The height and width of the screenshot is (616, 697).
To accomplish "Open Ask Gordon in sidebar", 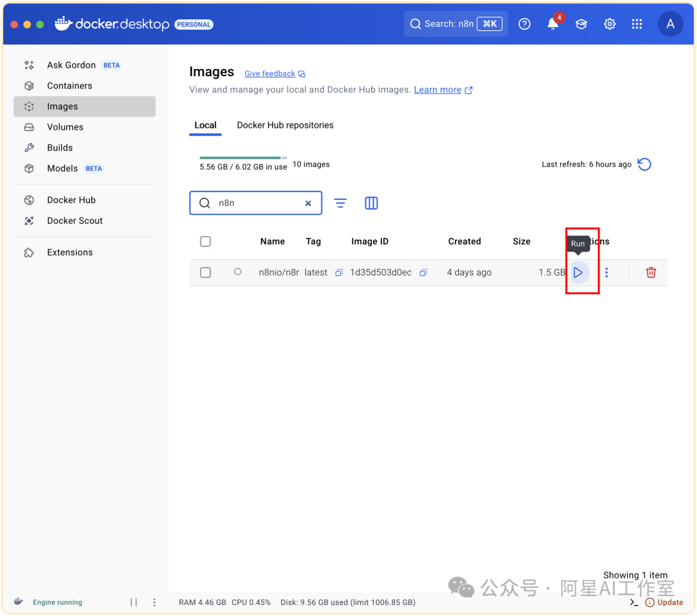I will pos(85,65).
